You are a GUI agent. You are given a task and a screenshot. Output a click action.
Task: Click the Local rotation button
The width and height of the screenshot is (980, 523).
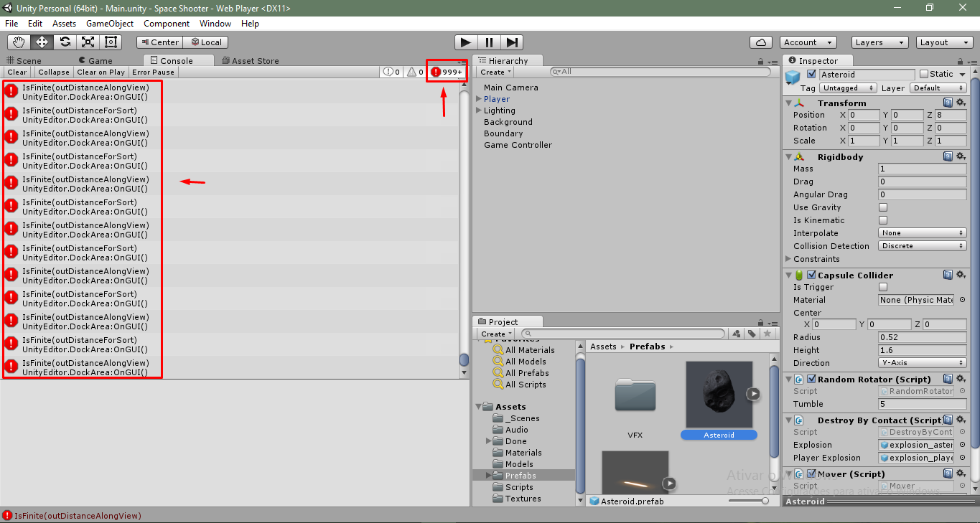coord(205,42)
